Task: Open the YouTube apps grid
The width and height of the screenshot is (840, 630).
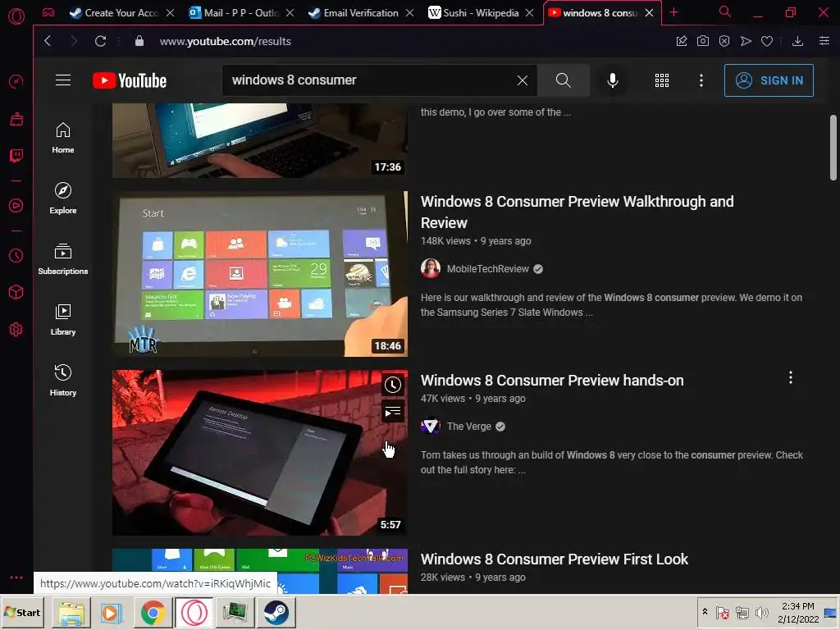Action: pyautogui.click(x=662, y=80)
